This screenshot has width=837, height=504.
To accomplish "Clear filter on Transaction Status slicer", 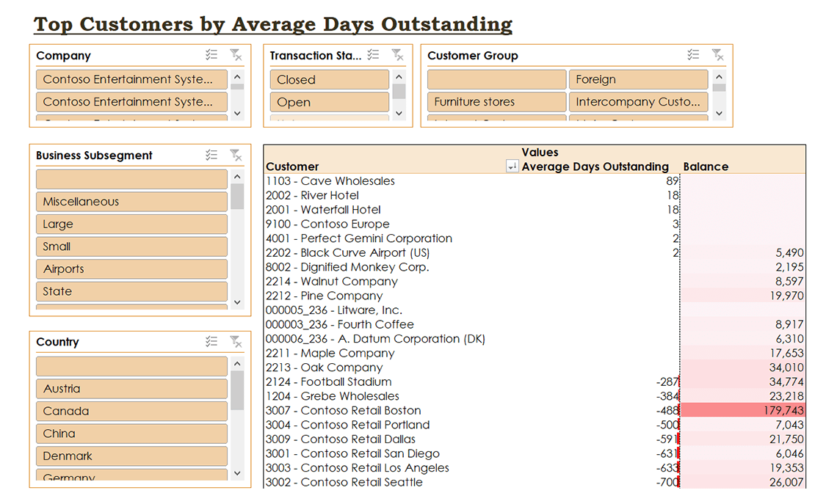I will point(398,55).
